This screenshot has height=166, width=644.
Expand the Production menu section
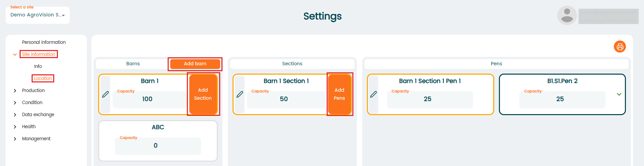tap(15, 91)
